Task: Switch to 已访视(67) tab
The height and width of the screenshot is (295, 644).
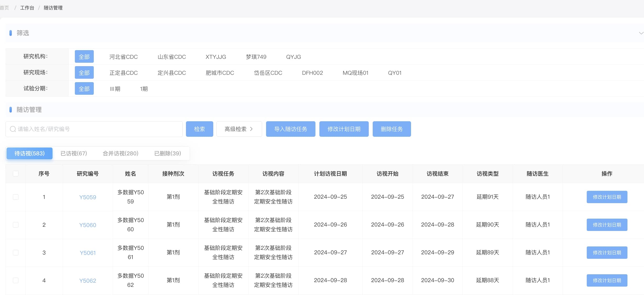Action: point(74,153)
